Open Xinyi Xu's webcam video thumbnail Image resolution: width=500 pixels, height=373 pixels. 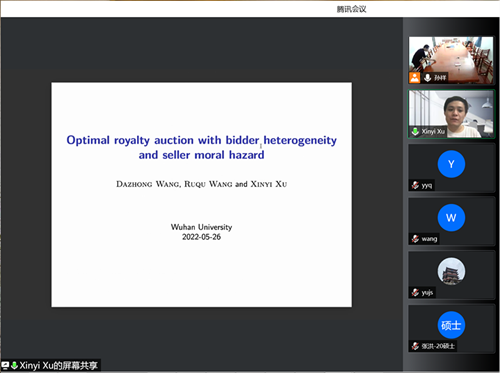click(x=451, y=114)
